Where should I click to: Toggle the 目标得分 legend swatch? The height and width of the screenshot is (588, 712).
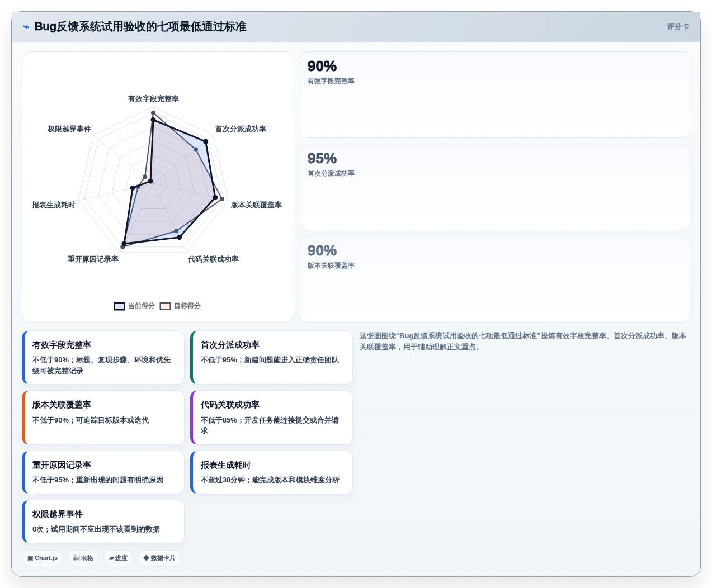(165, 306)
